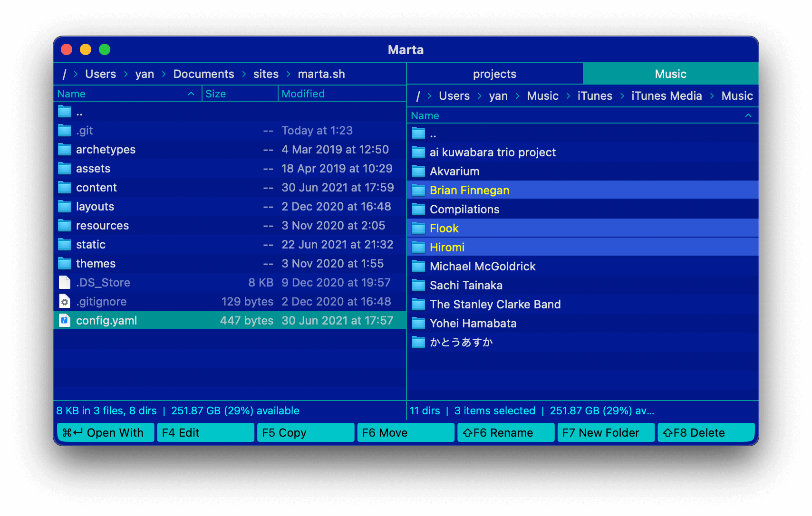Screen dimensions: 812x516
Task: Click the F5 Copy button
Action: pos(306,432)
